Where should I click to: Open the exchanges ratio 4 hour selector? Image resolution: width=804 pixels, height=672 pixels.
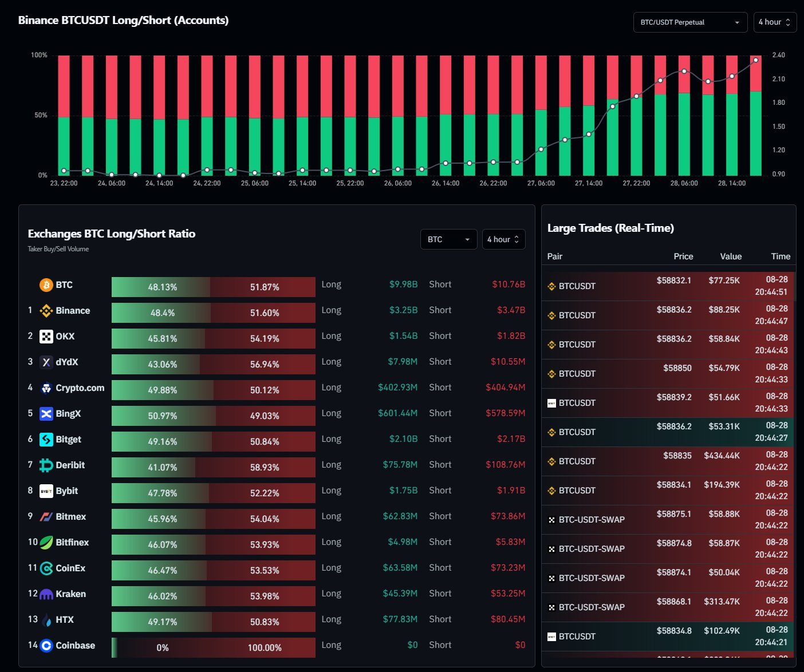pyautogui.click(x=503, y=239)
